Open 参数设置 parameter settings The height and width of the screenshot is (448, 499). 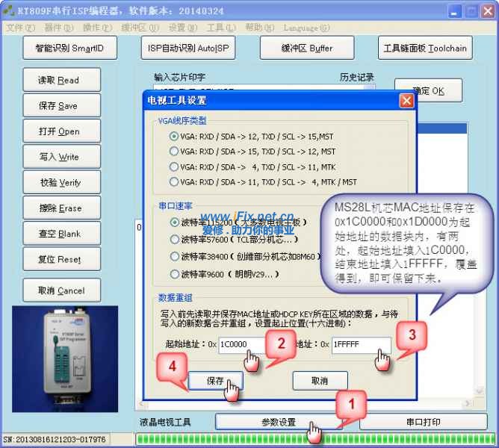point(278,422)
